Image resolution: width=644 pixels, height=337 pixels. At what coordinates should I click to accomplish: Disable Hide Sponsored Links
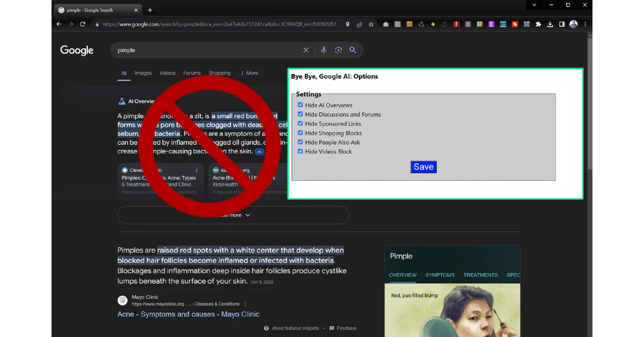coord(300,123)
